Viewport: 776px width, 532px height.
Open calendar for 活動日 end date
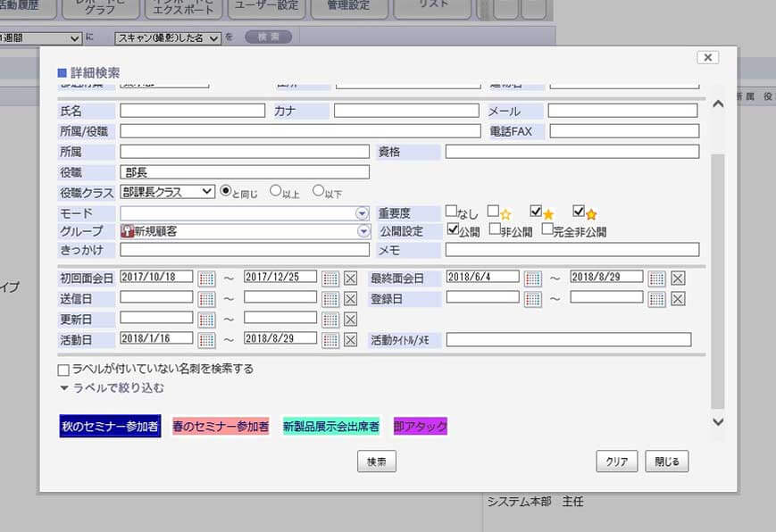coord(330,340)
